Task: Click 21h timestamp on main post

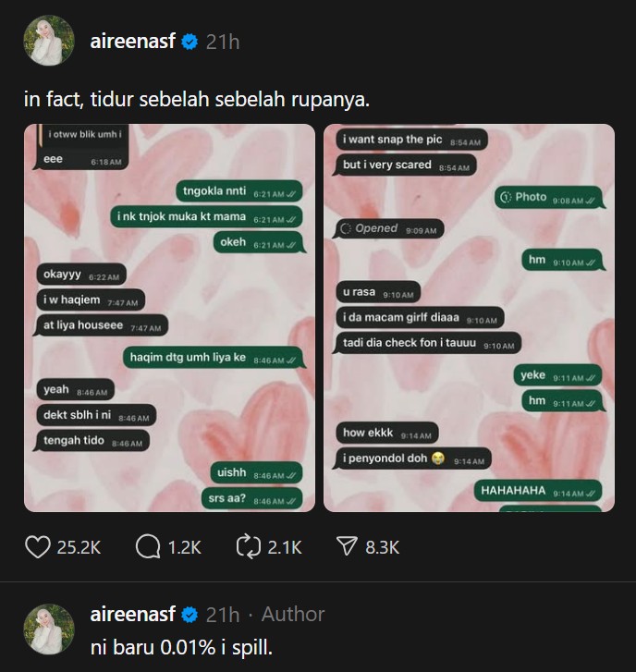Action: coord(223,42)
